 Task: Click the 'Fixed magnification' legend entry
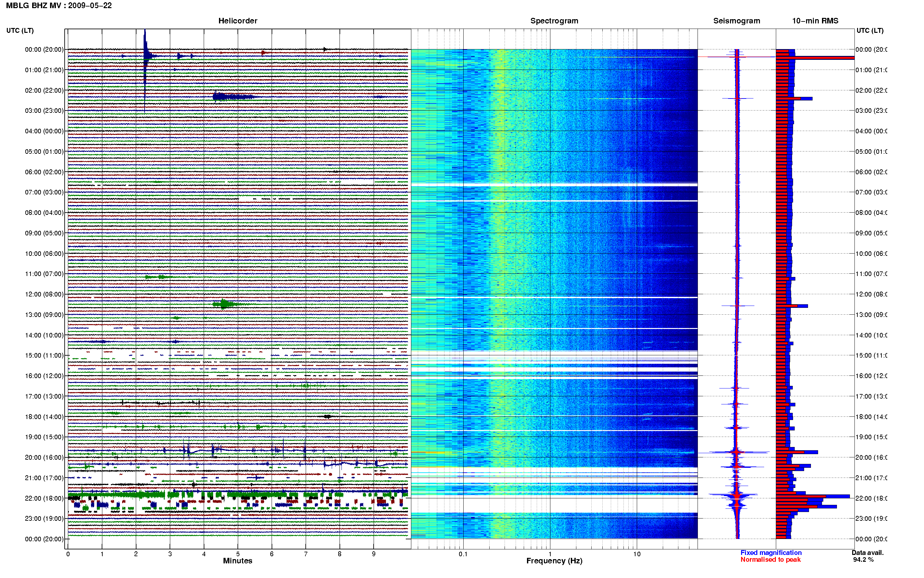(771, 553)
